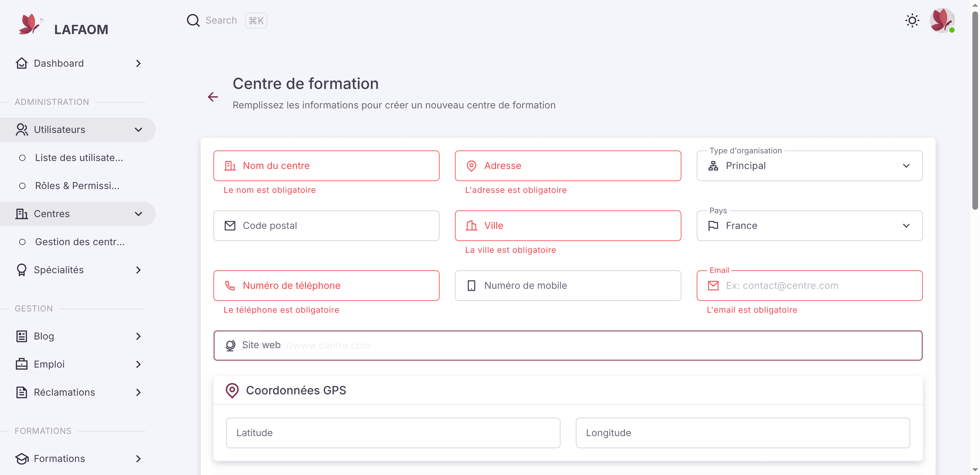Click the ⌘K shortcut badge
Screen dimensions: 980x475
pos(256,20)
